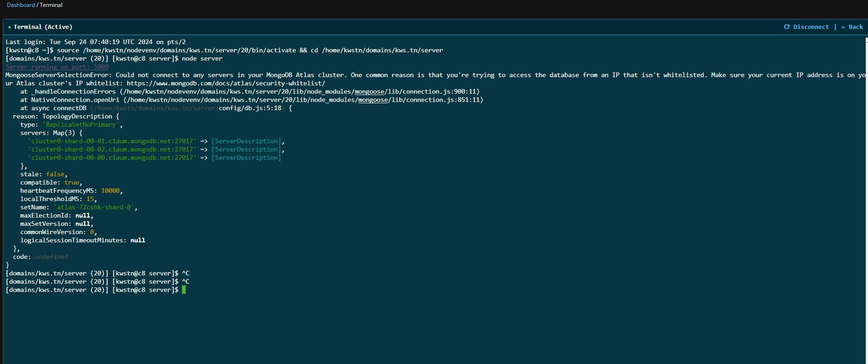Click the "node server" command text
Image resolution: width=868 pixels, height=364 pixels.
(202, 59)
